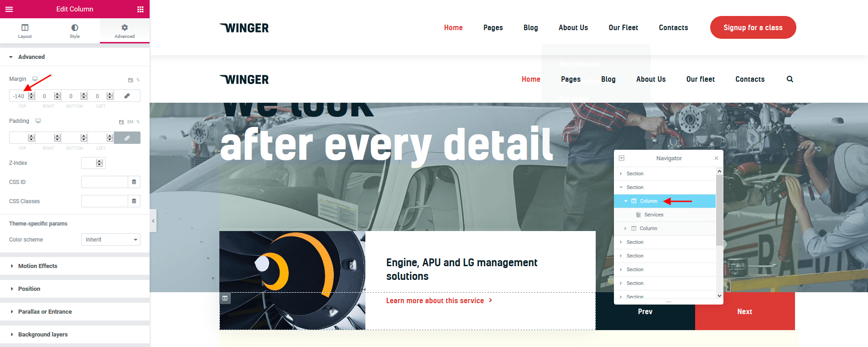
Task: Toggle the Margin link-values icon
Action: [127, 96]
